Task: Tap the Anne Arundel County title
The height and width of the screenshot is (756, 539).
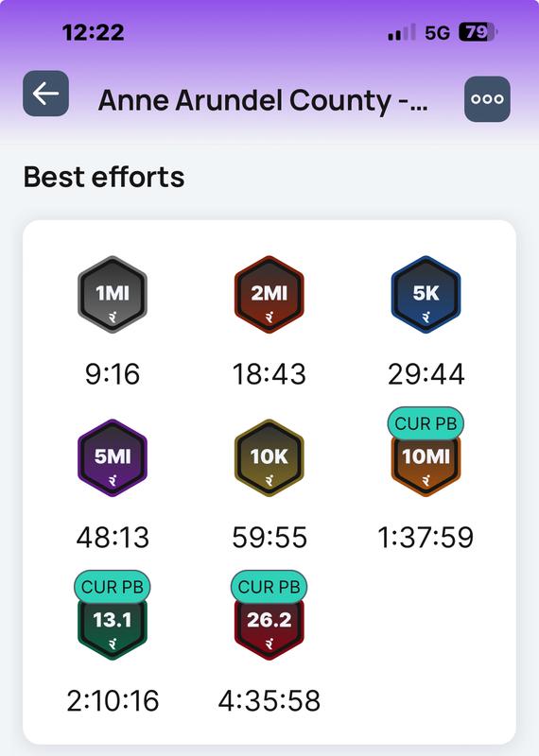Action: 263,101
